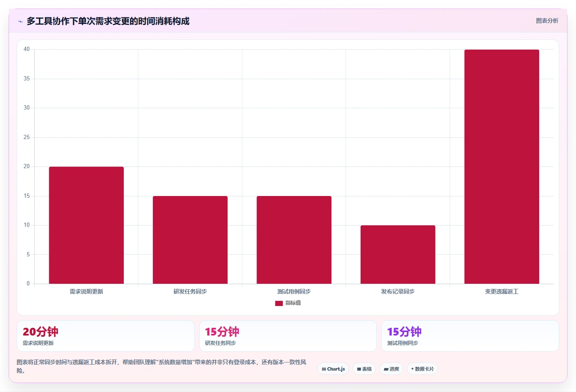576x392 pixels.
Task: Select the 发布记录同步 bar in the chart
Action: (x=398, y=254)
